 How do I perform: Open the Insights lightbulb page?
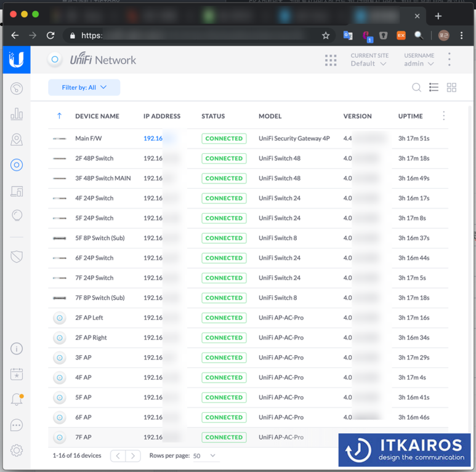(x=17, y=215)
